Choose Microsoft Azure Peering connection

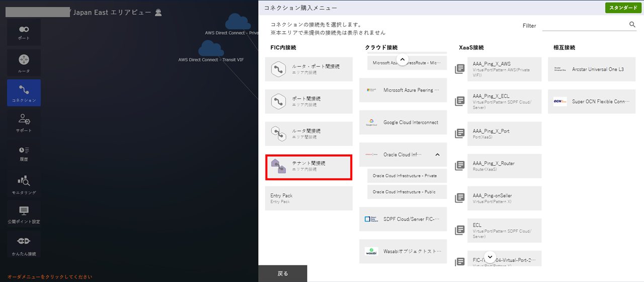pyautogui.click(x=403, y=90)
